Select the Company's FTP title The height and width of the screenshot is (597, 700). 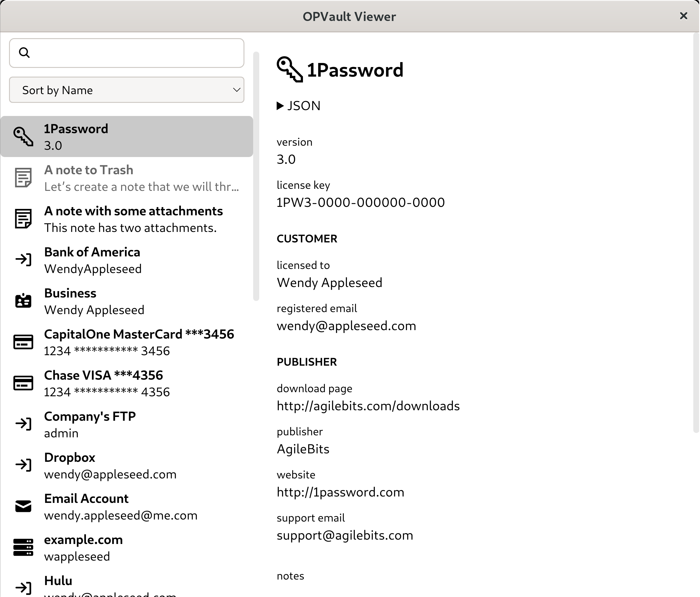click(x=90, y=417)
